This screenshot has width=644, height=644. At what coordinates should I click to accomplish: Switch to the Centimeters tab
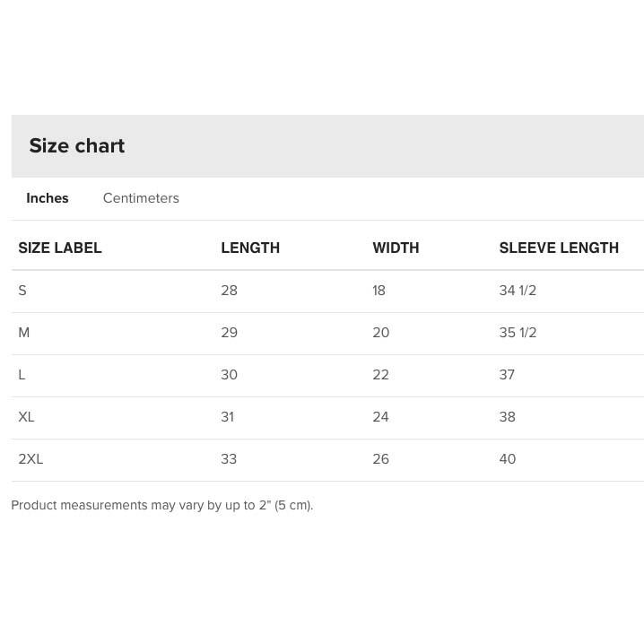tap(141, 198)
